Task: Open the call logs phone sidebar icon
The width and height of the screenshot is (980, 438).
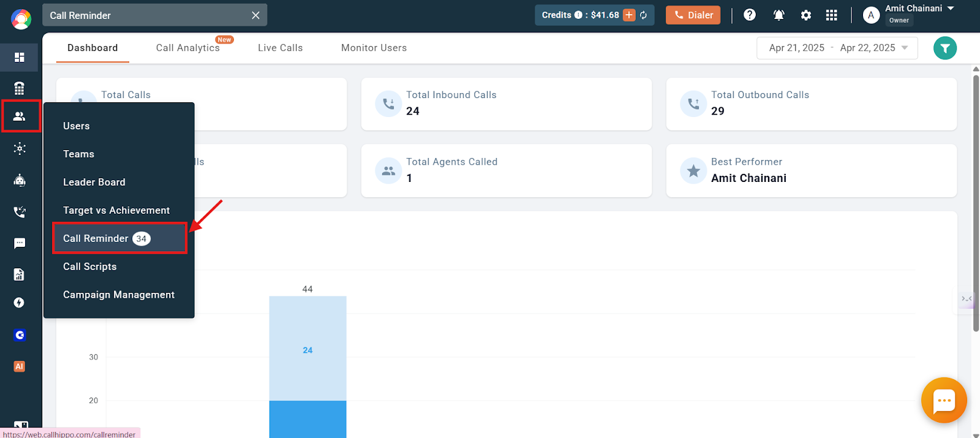Action: tap(20, 212)
